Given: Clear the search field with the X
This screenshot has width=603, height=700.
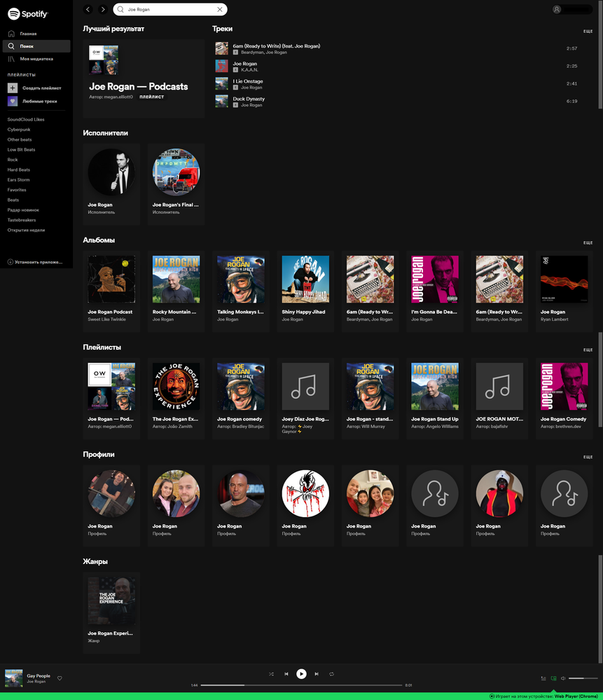Looking at the screenshot, I should [x=220, y=9].
